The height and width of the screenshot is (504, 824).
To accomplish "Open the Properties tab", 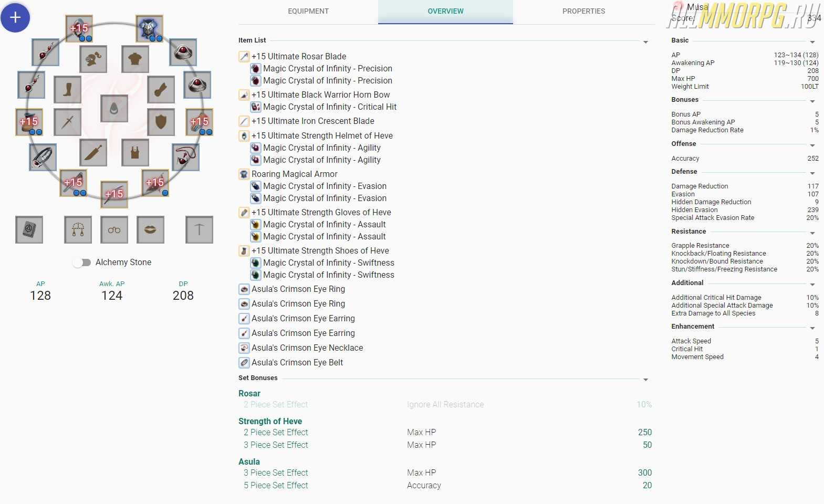I will 583,11.
